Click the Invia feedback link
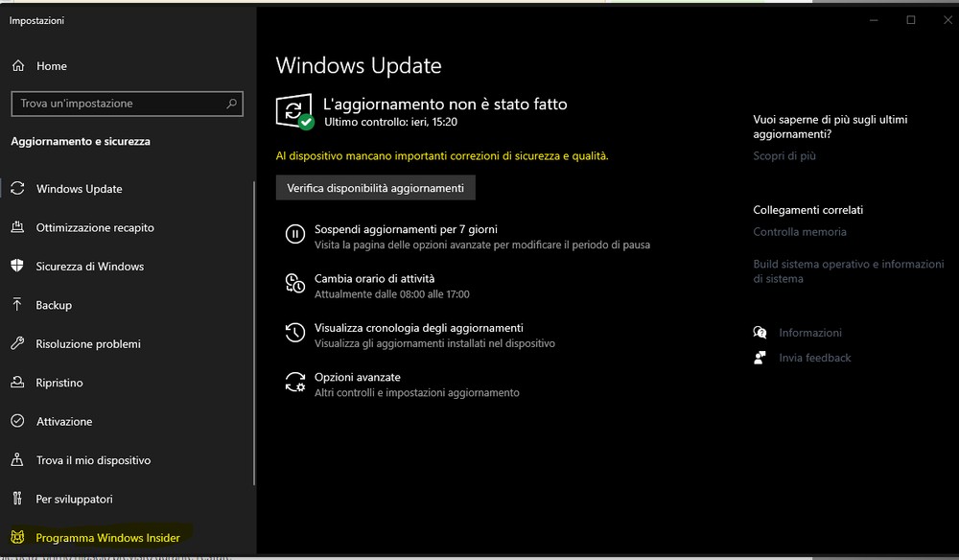Viewport: 959px width, 560px height. point(815,358)
